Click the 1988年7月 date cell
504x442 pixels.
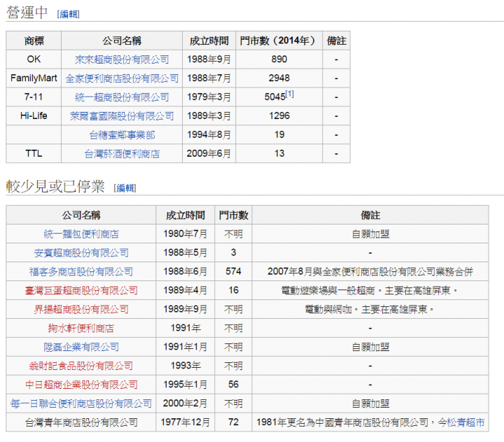point(209,78)
